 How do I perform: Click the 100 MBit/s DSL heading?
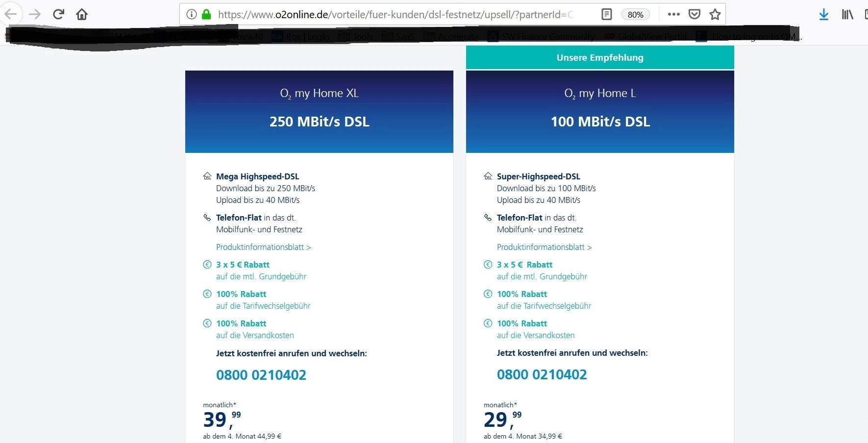tap(600, 122)
